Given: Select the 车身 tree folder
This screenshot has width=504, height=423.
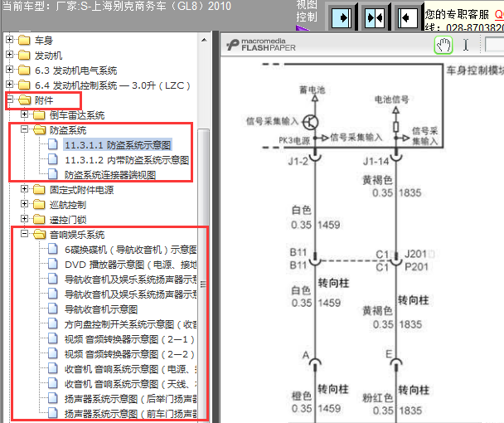Looking at the screenshot, I should point(44,41).
